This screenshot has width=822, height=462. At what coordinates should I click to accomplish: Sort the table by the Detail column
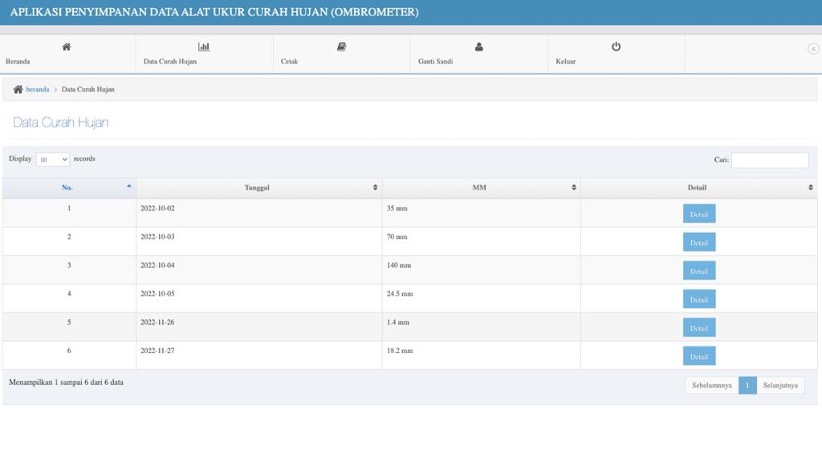click(x=698, y=188)
